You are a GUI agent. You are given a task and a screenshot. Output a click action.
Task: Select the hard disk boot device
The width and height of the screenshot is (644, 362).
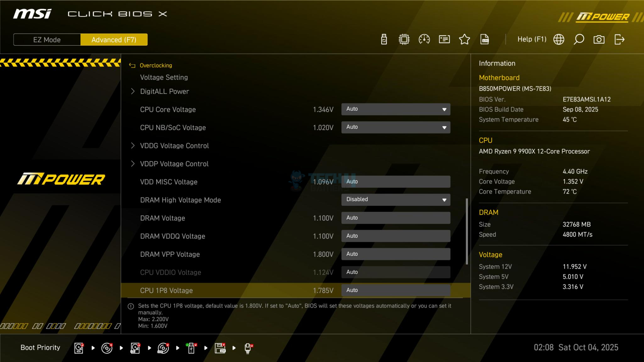click(79, 348)
